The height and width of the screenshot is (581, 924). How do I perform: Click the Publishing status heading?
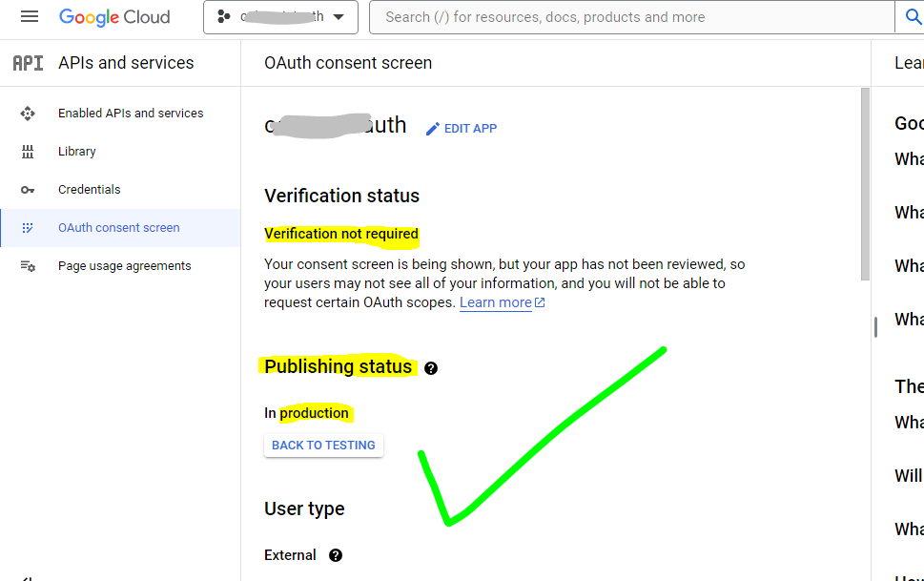pyautogui.click(x=339, y=366)
